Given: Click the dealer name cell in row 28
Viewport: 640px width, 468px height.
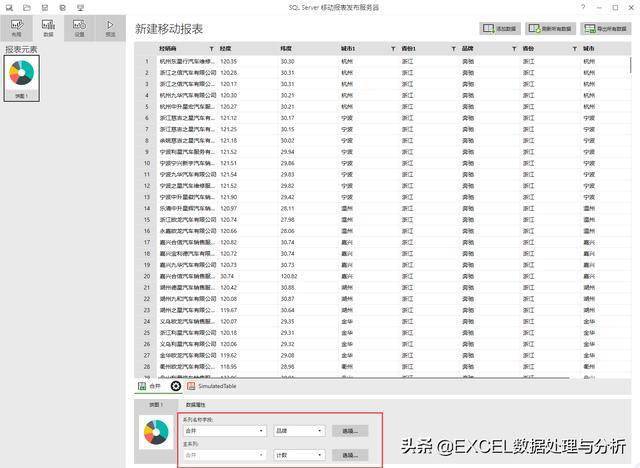Looking at the screenshot, I should pyautogui.click(x=187, y=366).
